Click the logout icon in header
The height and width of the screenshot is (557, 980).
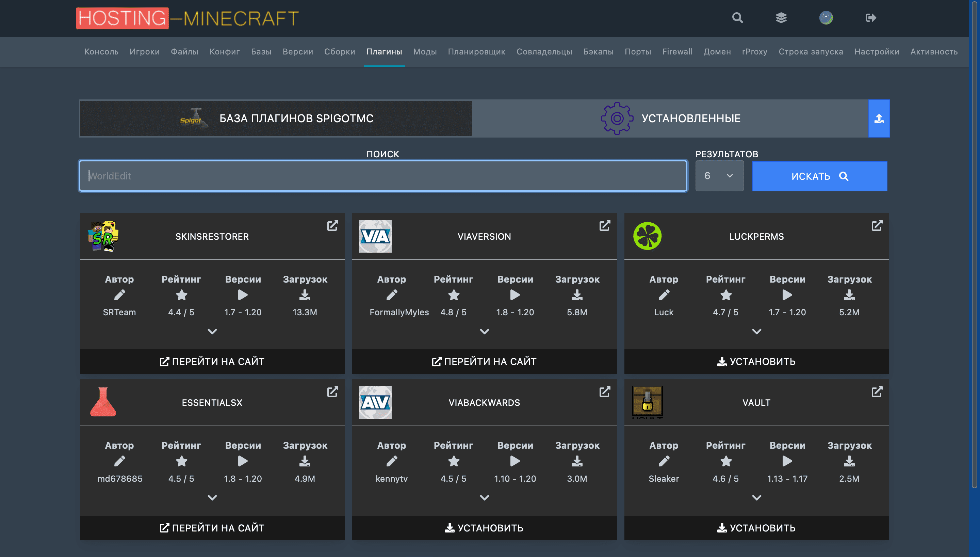point(871,18)
